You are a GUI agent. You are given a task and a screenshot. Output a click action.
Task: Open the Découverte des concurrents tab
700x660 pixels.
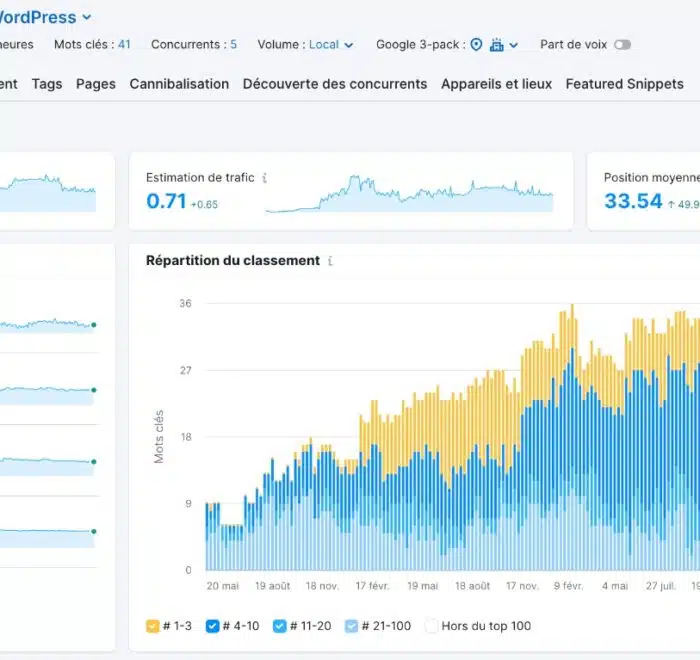pos(334,84)
